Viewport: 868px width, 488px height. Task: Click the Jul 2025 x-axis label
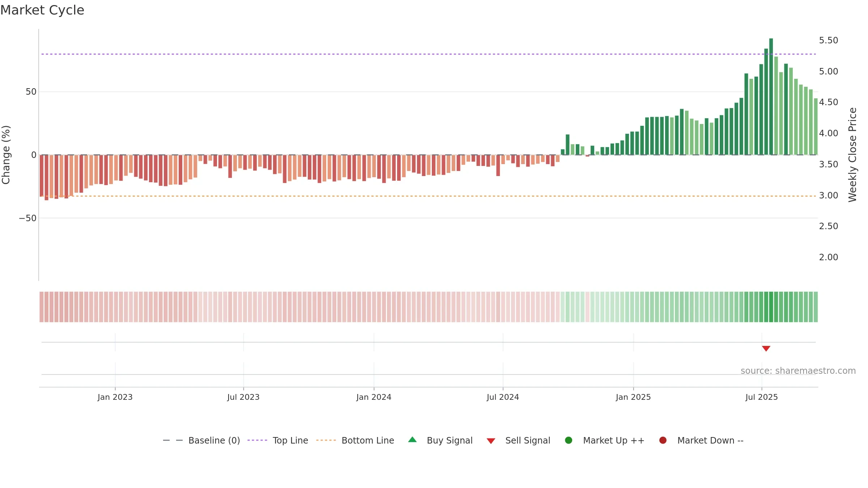coord(762,397)
